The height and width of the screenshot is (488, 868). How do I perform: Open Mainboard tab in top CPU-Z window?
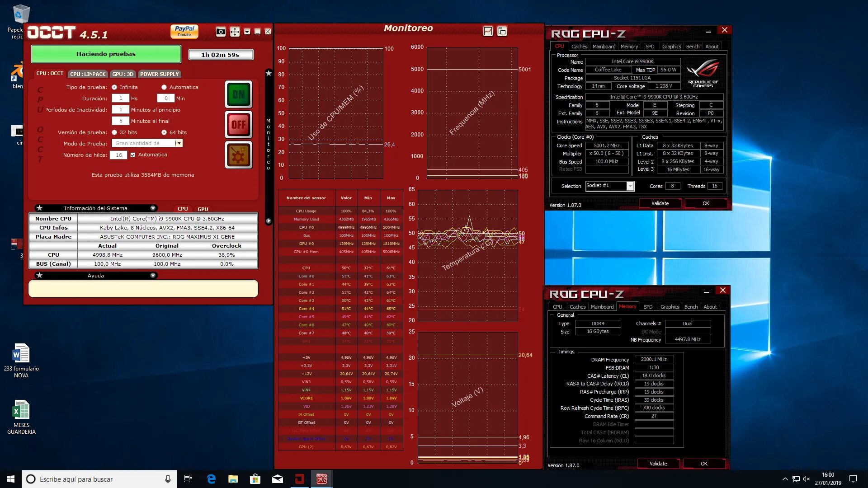(x=604, y=47)
